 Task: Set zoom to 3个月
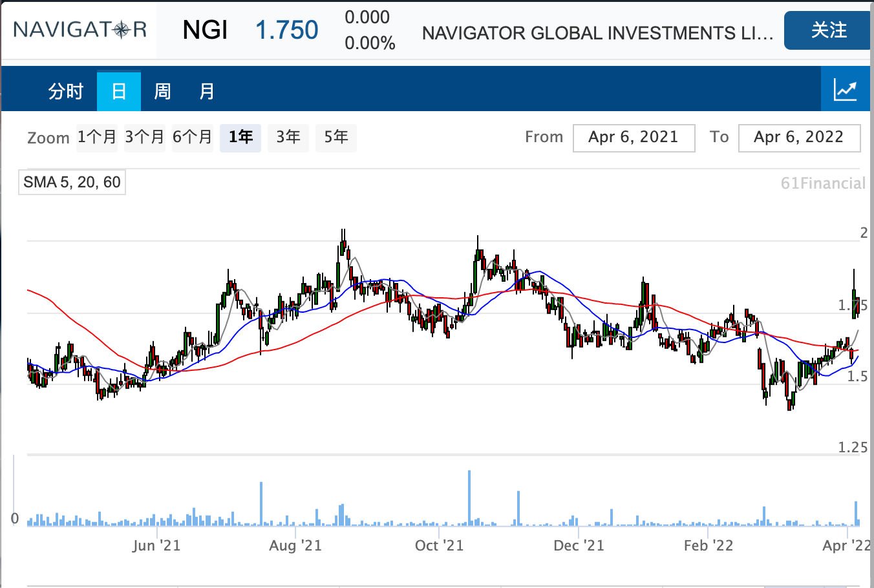point(145,138)
